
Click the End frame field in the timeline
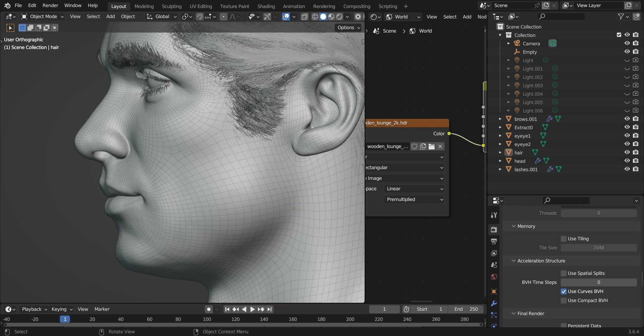(466, 309)
